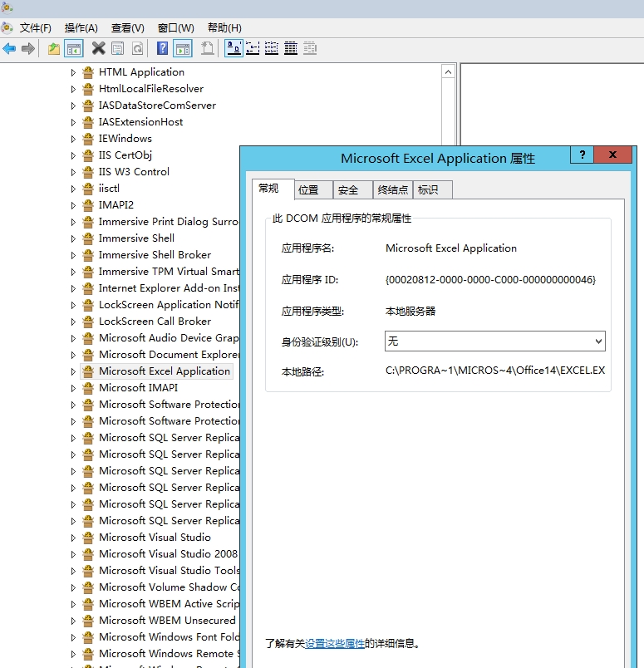Expand the HTML Application tree node
Screen dimensions: 644x668
[x=73, y=73]
